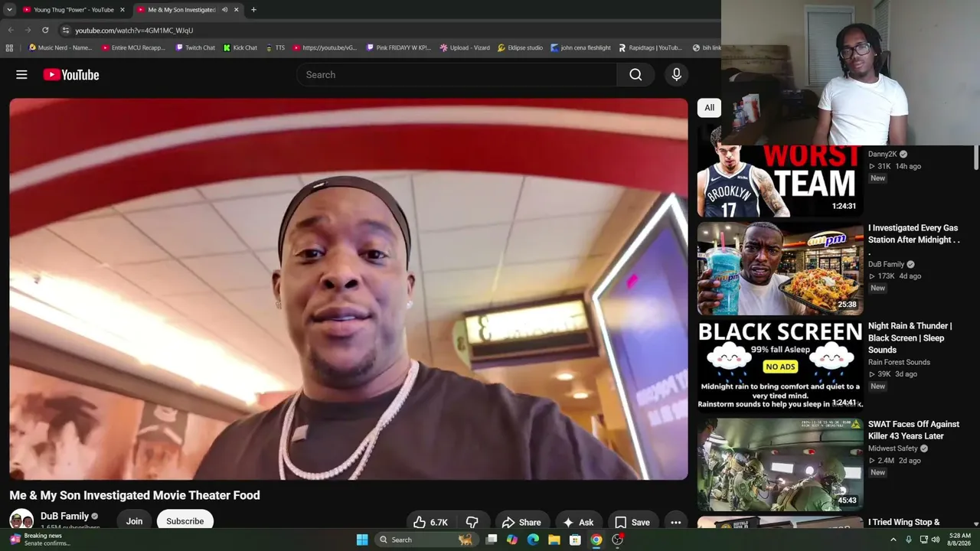Screen dimensions: 980x551
Task: Open the OBS icon on taskbar
Action: point(617,540)
